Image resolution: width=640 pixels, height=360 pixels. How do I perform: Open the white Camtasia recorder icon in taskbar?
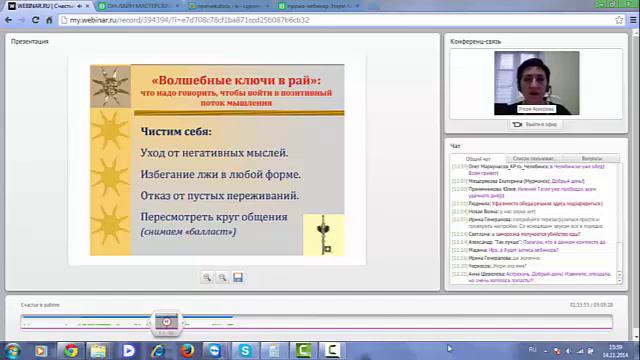pyautogui.click(x=332, y=351)
